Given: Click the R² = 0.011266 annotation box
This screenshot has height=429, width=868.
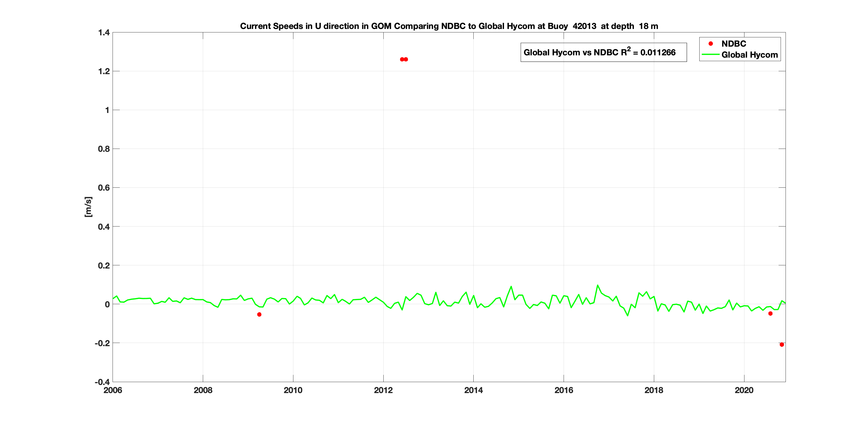Looking at the screenshot, I should pos(603,52).
